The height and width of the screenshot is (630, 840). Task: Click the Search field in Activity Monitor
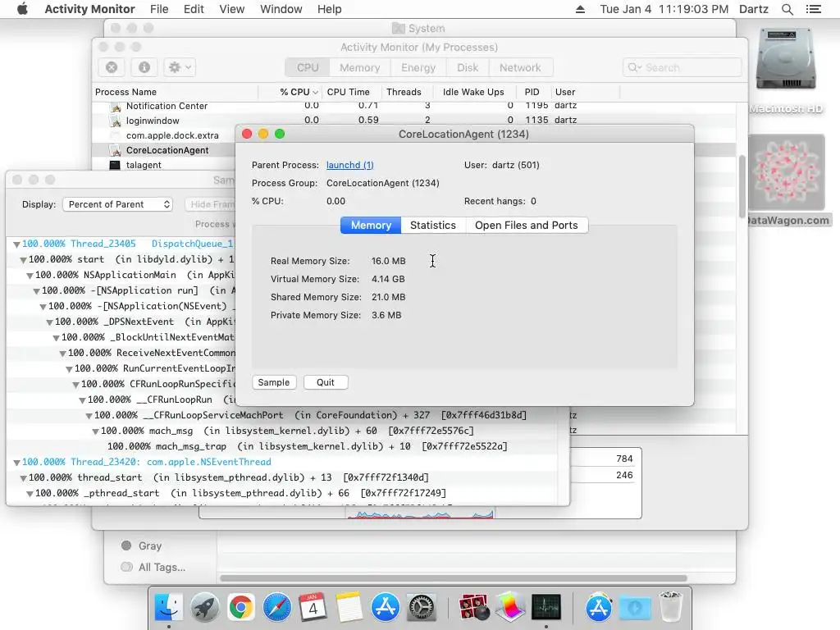pos(682,67)
